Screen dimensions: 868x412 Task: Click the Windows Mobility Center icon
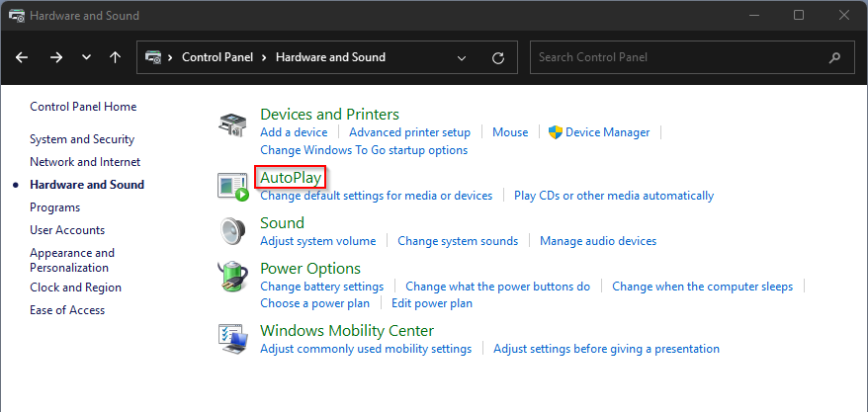(232, 339)
